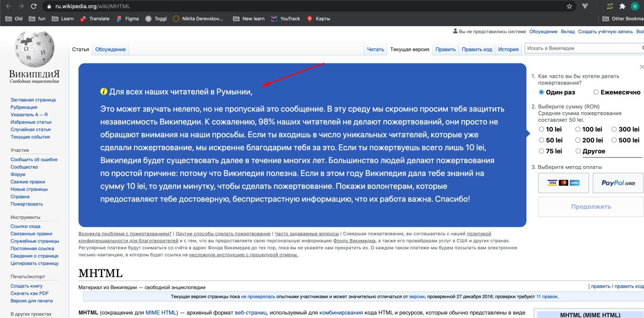Screen dimensions: 644x318
Task: Click the Продолжить button
Action: pyautogui.click(x=591, y=207)
